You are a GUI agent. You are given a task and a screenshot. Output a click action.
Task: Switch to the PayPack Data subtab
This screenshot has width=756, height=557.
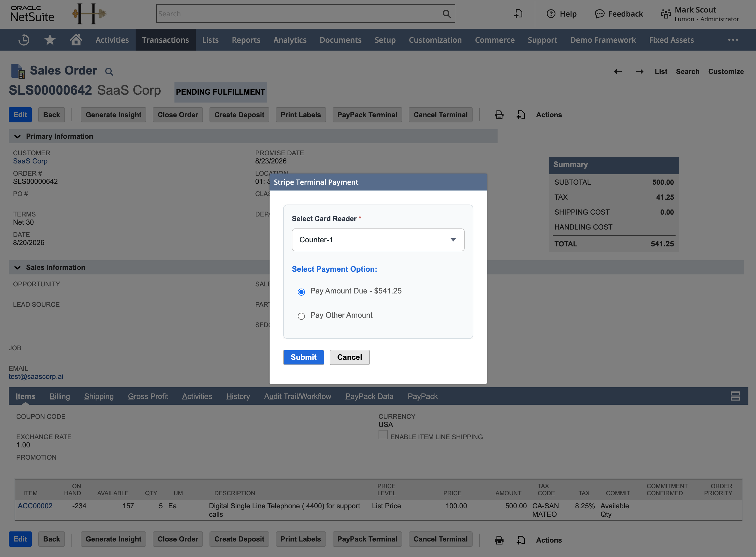369,397
